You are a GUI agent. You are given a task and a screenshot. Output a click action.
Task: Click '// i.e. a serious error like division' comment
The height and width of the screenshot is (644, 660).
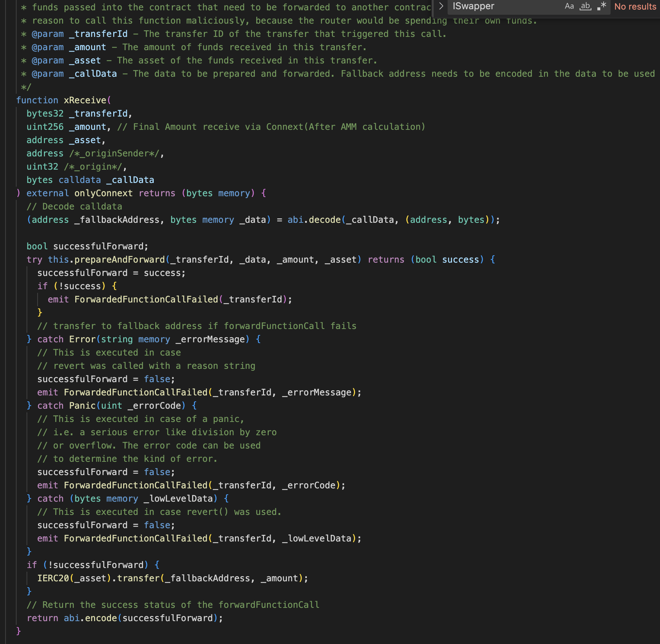coord(157,432)
